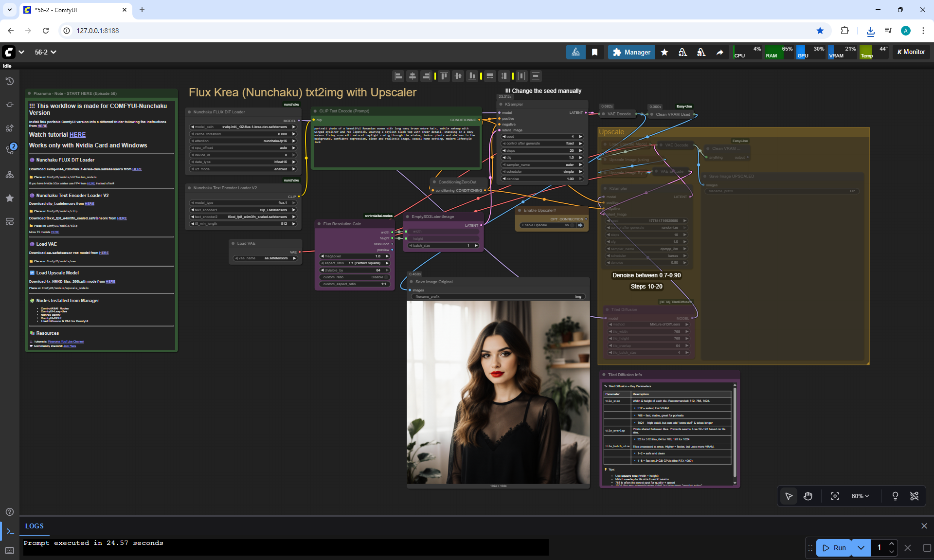The height and width of the screenshot is (560, 934).
Task: Open the queue history sidebar icon
Action: [x=9, y=81]
